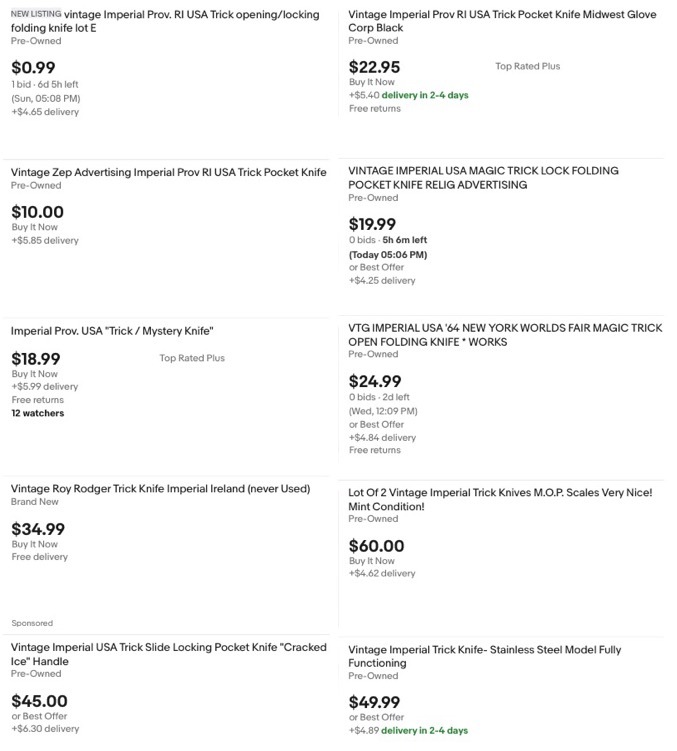Open the Vintage Zep Advertising pocket knife listing

click(169, 172)
